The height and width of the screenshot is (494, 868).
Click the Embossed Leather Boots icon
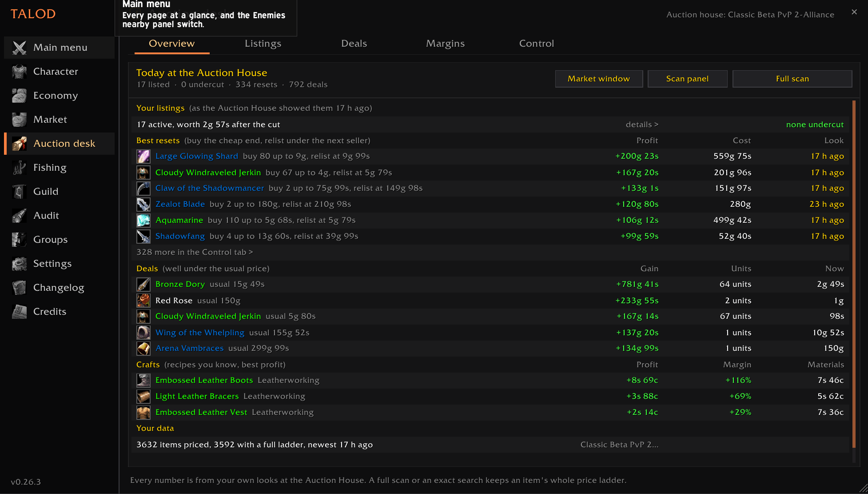[143, 381]
